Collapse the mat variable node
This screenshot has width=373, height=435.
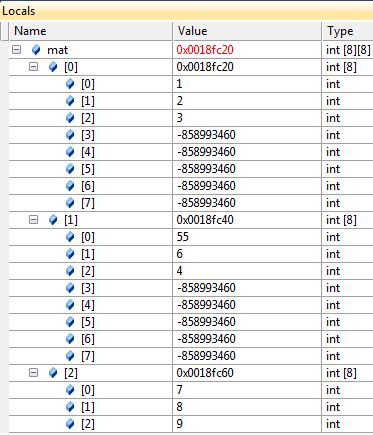16,50
